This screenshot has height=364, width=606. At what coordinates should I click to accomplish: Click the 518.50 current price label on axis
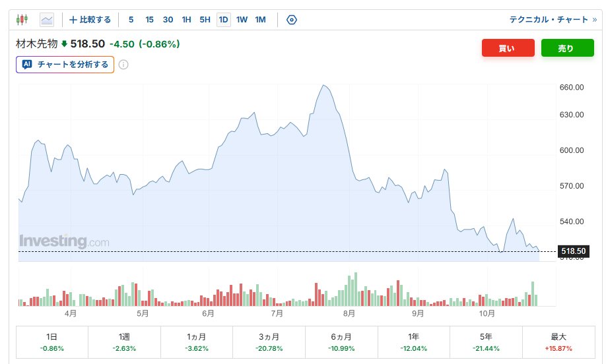click(573, 251)
